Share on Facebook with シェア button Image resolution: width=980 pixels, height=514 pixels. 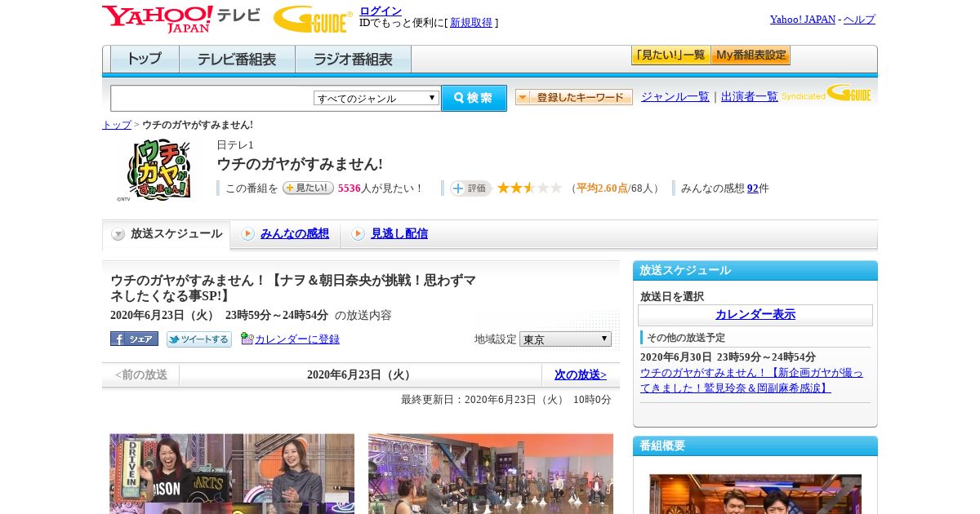tap(134, 339)
